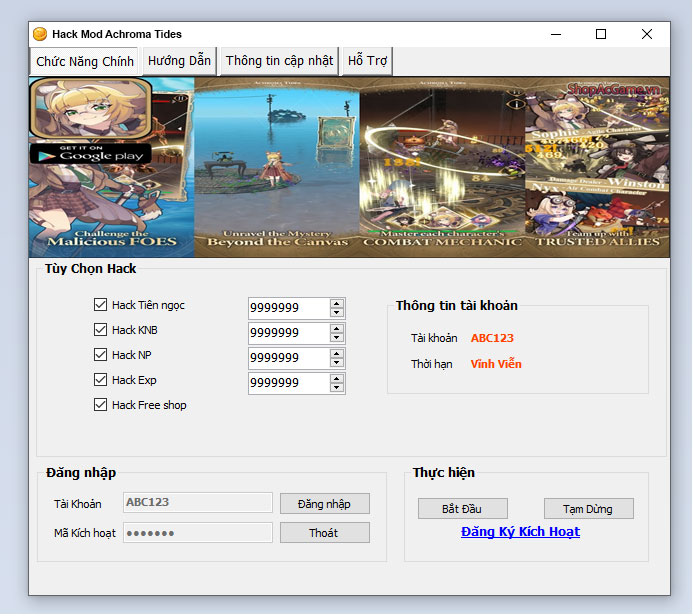Image resolution: width=693 pixels, height=616 pixels.
Task: Open the Thông tin cập nhật tab
Action: click(279, 61)
